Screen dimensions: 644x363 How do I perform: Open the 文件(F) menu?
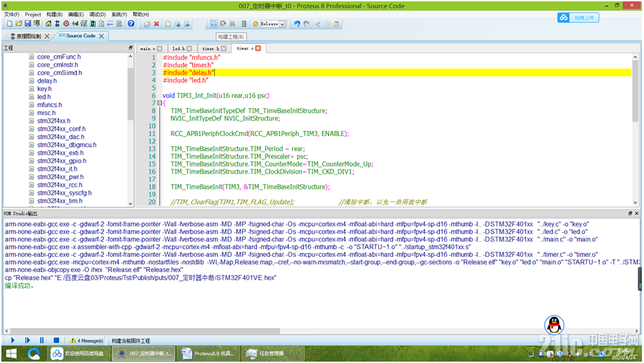click(12, 14)
